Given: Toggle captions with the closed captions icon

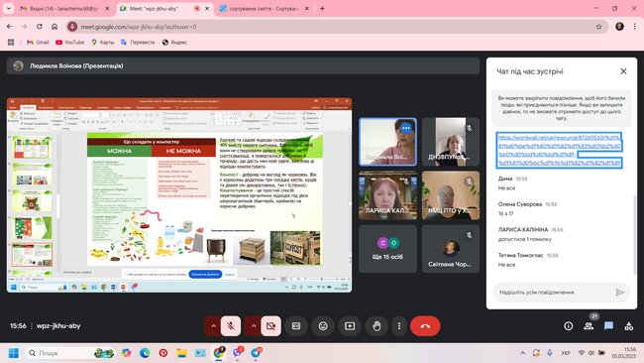Looking at the screenshot, I should coord(296,326).
